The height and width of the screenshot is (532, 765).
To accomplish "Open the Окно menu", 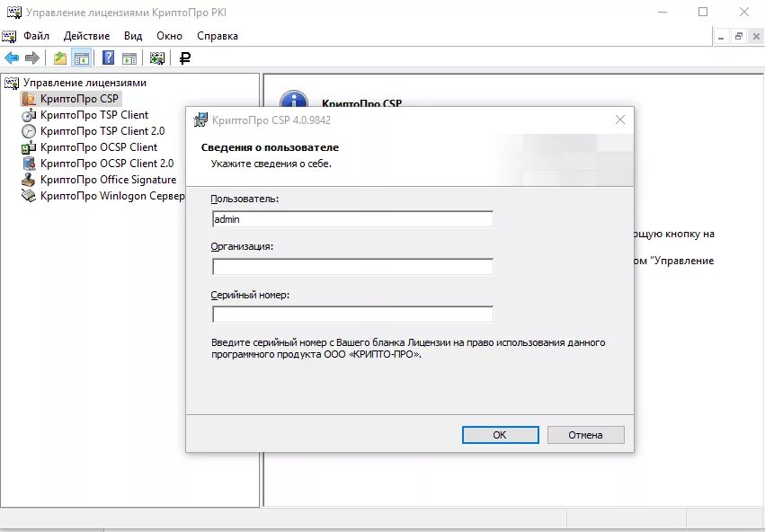I will pyautogui.click(x=169, y=36).
